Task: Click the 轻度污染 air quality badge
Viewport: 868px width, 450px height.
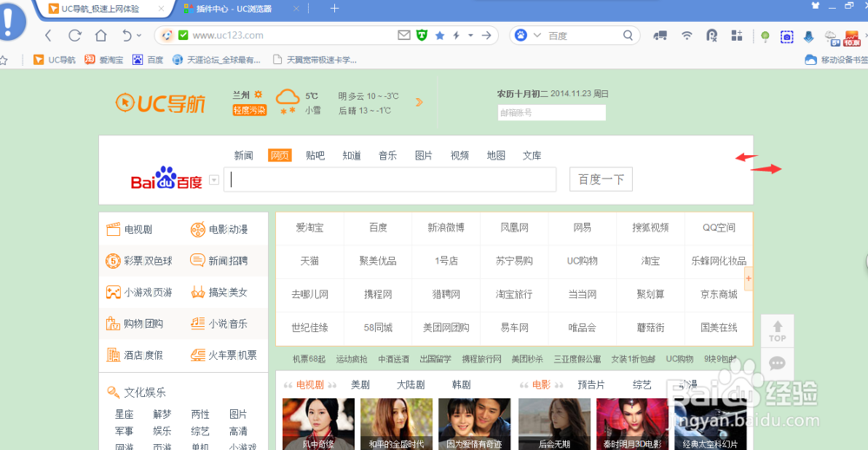Action: point(249,110)
